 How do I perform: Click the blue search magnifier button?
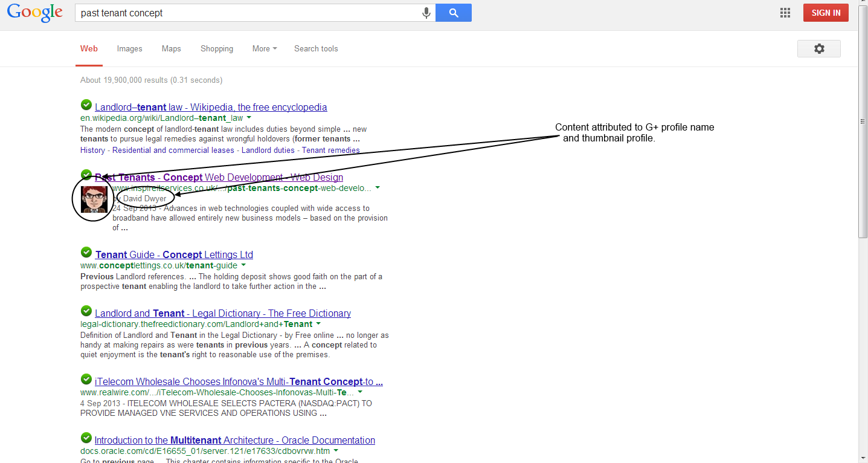(x=453, y=13)
